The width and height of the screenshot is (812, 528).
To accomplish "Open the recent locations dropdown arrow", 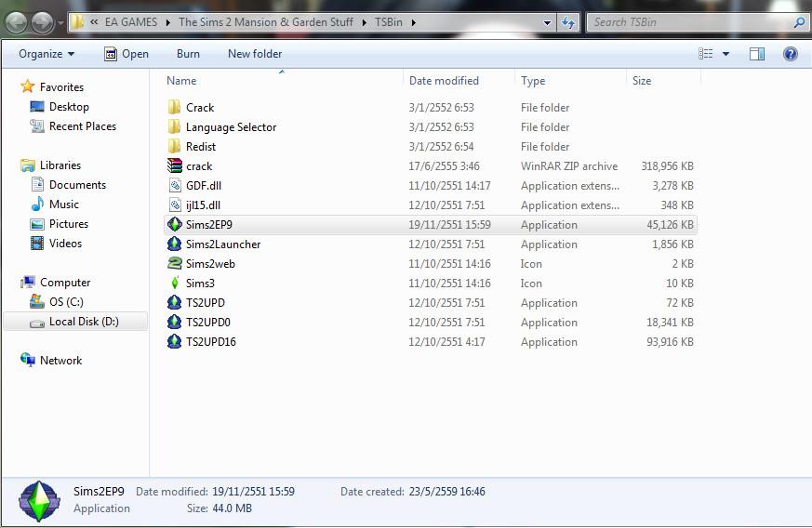I will pos(60,23).
